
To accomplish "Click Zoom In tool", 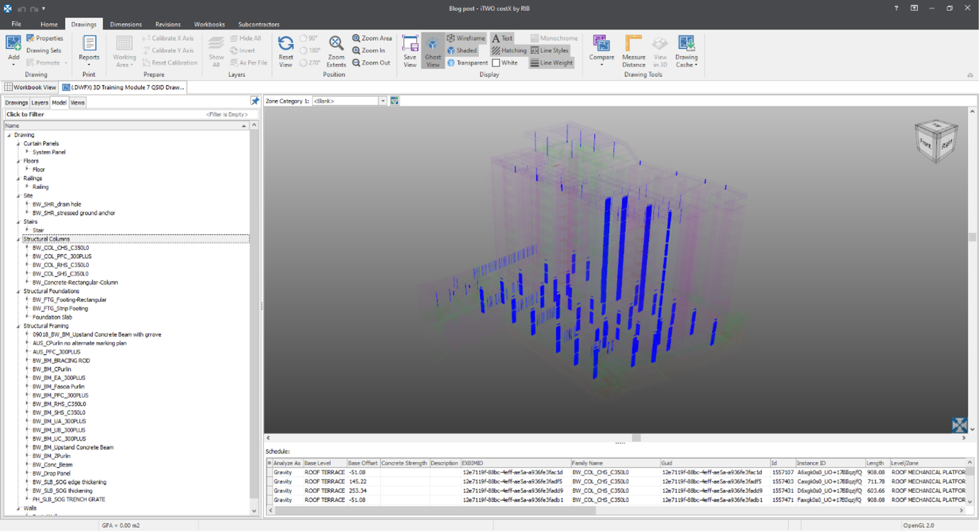I will (x=368, y=50).
